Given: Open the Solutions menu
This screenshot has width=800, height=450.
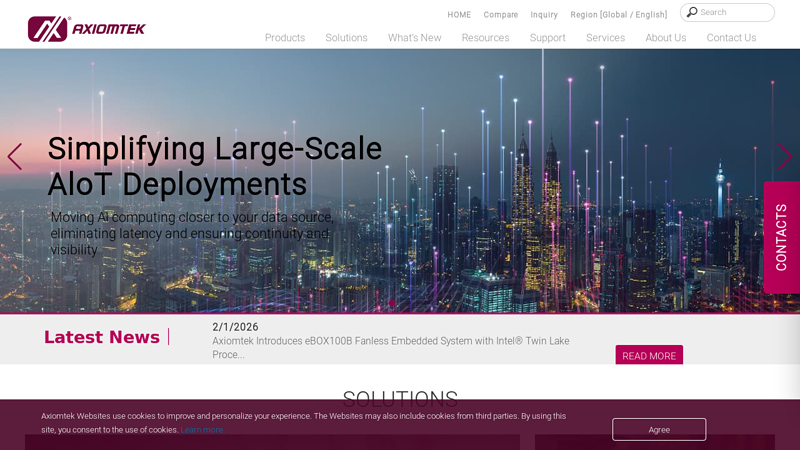Looking at the screenshot, I should pyautogui.click(x=346, y=38).
